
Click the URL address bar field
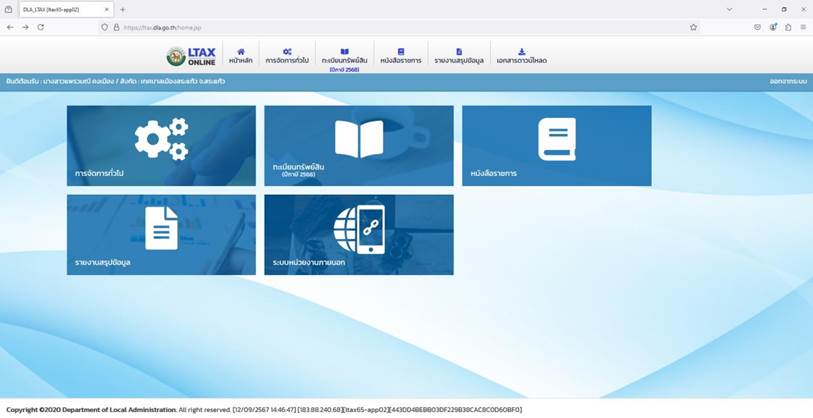coord(399,27)
